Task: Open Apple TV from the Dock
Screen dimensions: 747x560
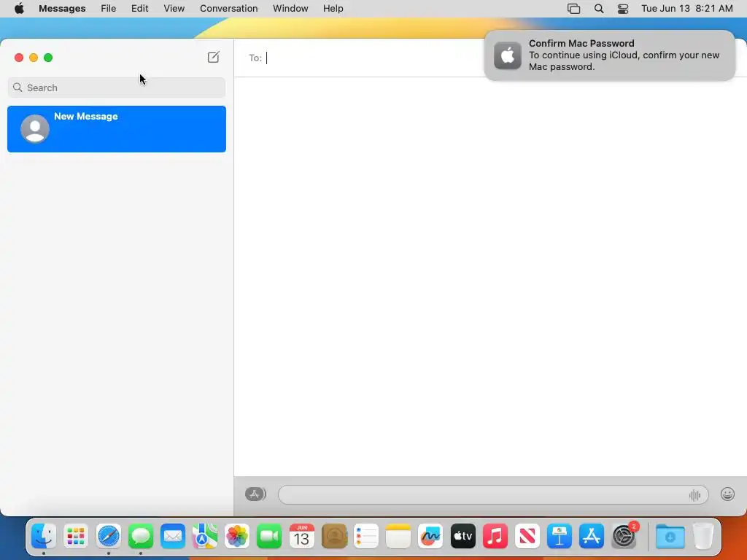Action: (462, 536)
